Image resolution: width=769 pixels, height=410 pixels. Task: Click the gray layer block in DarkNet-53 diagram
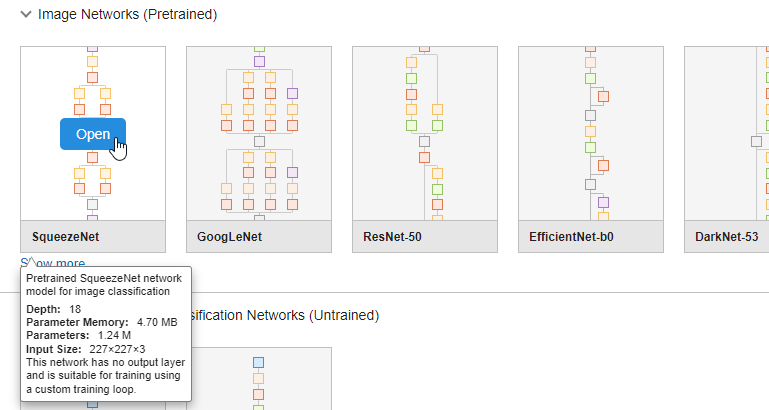(x=756, y=141)
